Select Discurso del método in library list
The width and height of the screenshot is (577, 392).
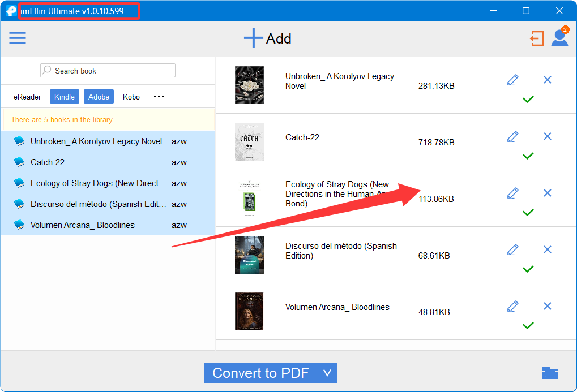[x=108, y=204]
